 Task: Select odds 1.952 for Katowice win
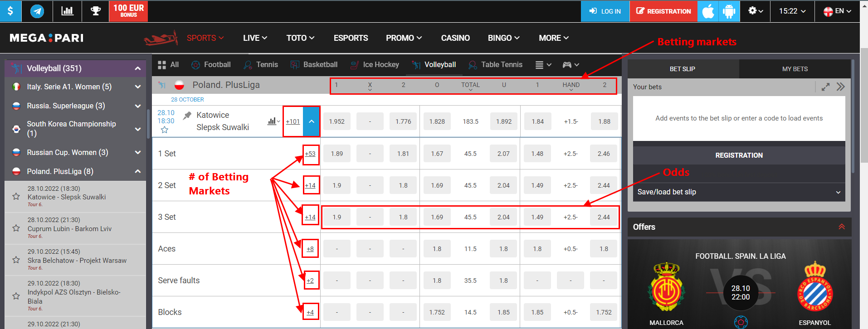click(336, 121)
